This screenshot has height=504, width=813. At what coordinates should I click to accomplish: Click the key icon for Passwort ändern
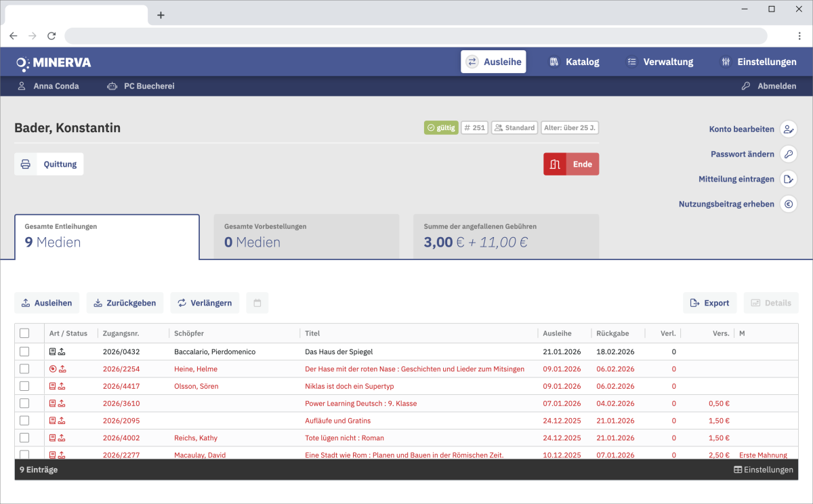pyautogui.click(x=788, y=154)
